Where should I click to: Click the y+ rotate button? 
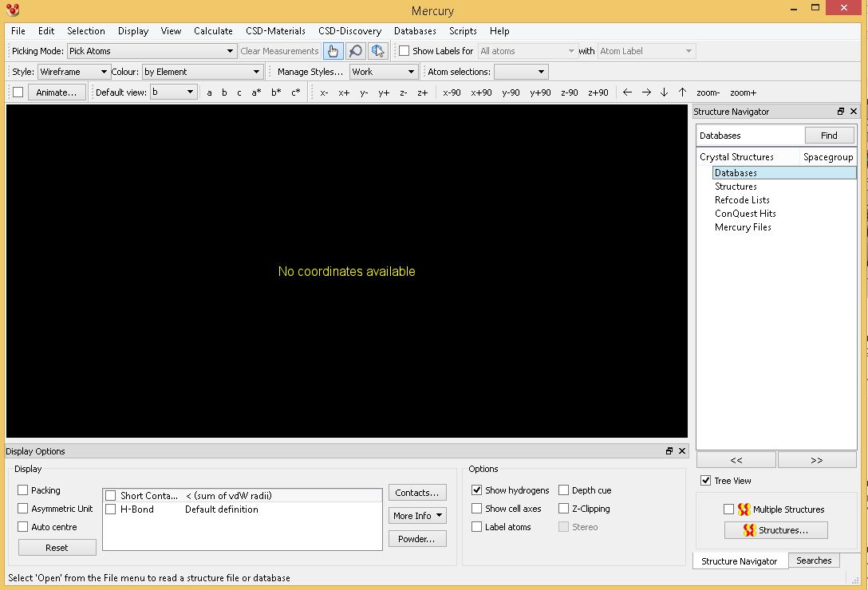(x=384, y=92)
